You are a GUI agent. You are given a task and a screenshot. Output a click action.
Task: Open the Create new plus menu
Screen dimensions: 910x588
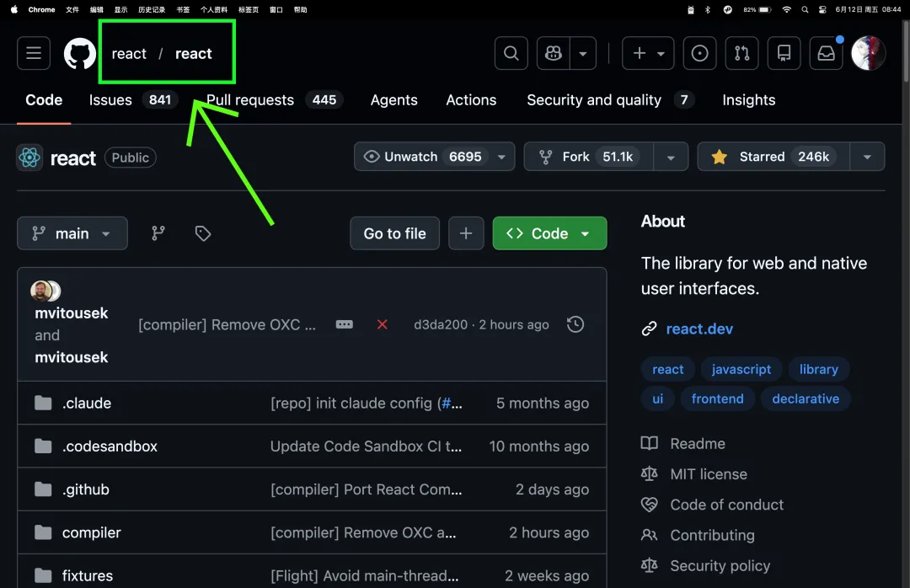coord(648,53)
